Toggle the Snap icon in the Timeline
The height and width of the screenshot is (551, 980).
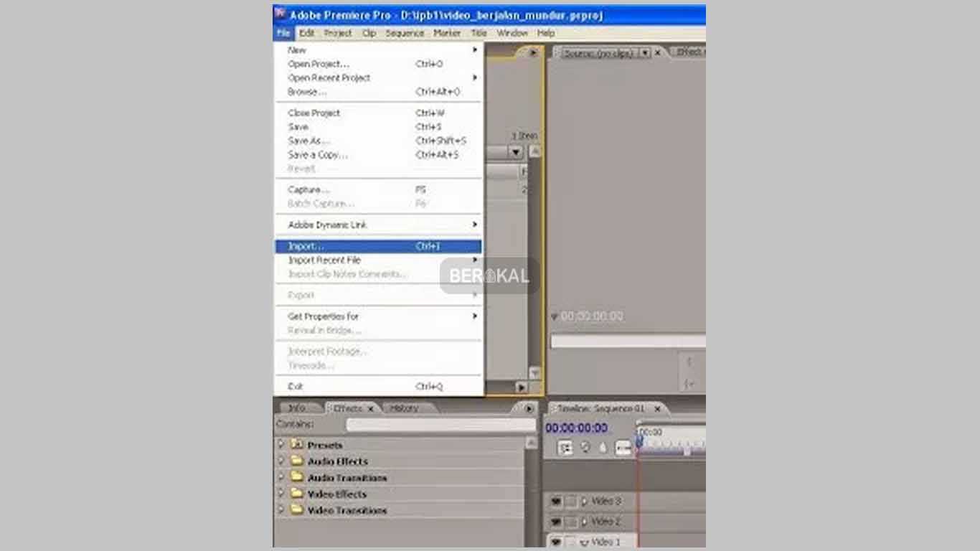(565, 448)
